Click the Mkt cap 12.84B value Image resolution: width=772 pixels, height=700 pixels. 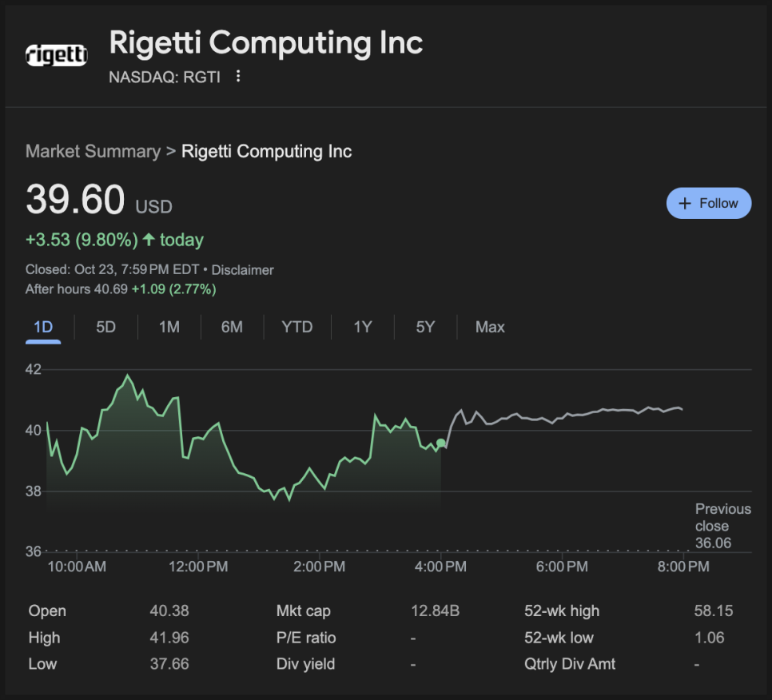pos(435,611)
